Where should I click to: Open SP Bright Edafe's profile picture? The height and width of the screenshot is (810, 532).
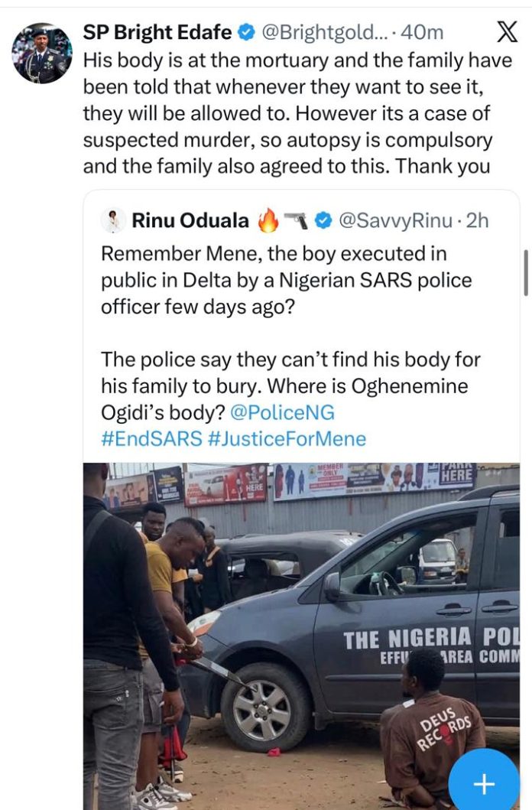click(x=42, y=54)
